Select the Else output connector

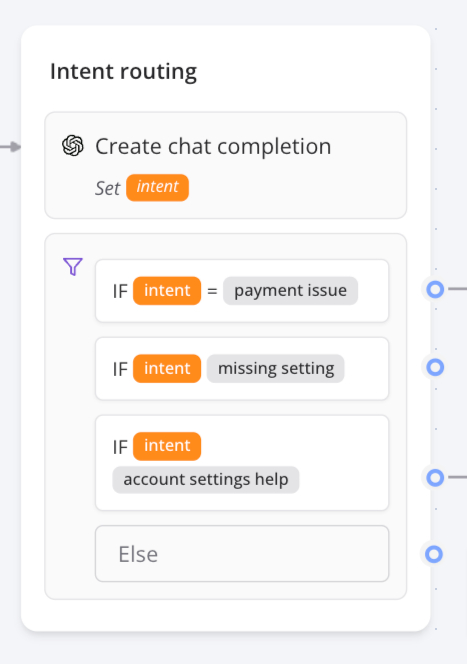[434, 554]
